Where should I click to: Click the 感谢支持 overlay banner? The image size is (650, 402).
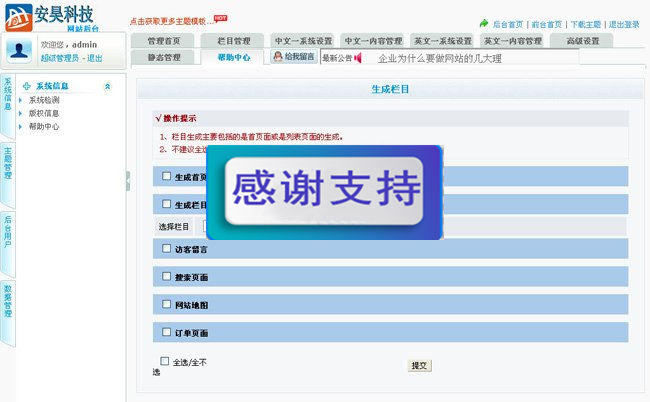pyautogui.click(x=325, y=192)
